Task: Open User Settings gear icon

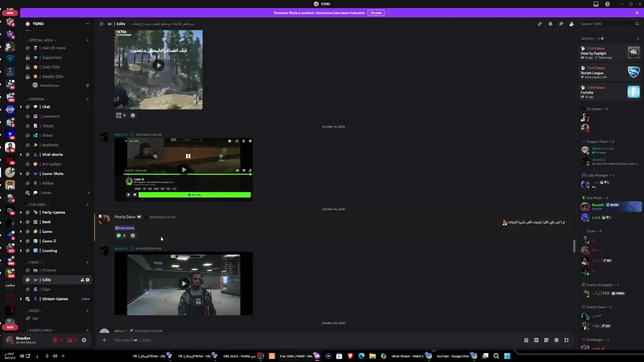Action: point(84,340)
